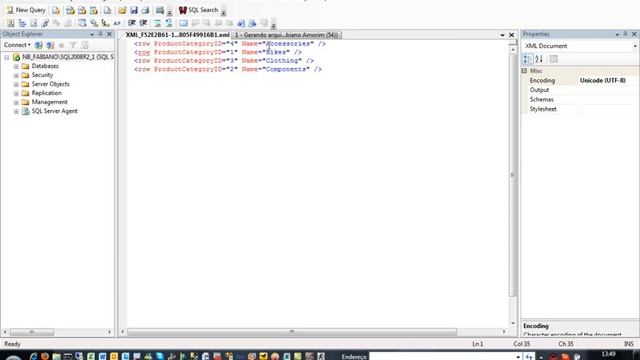Save the XML file with the disk icon
Screen dimensions: 640x360
tap(134, 10)
